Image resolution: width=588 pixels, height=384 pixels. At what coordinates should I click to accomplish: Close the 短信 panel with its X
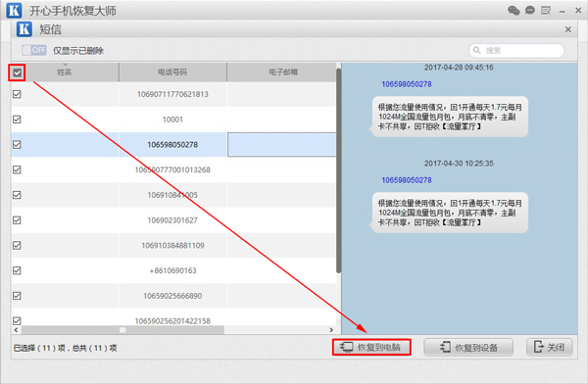(x=568, y=29)
